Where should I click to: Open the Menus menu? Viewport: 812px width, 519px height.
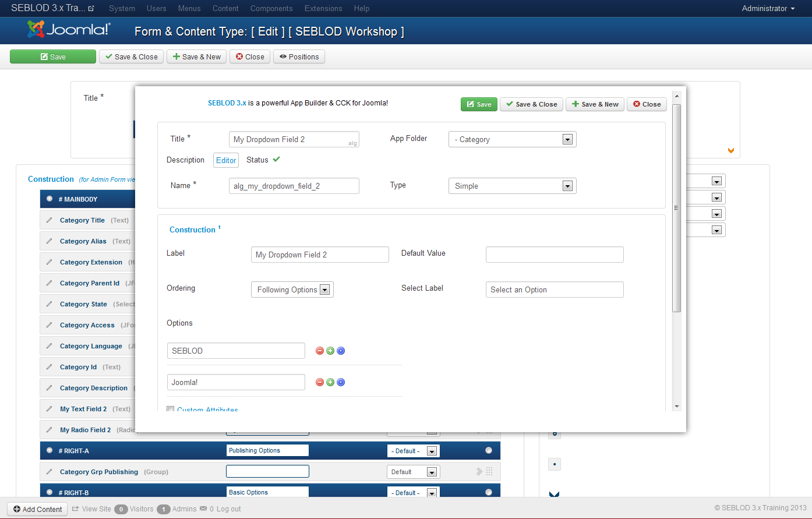(189, 8)
